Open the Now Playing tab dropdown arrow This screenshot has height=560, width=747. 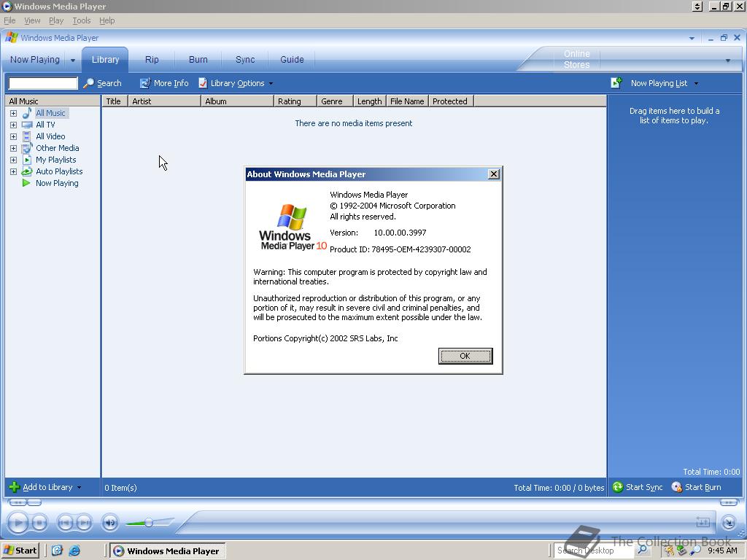click(x=73, y=61)
